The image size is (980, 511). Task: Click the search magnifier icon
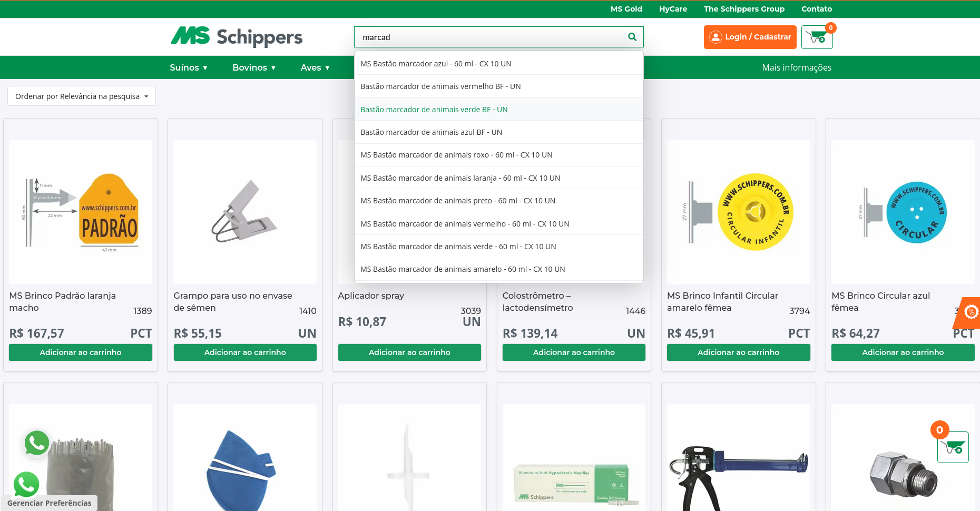[632, 37]
